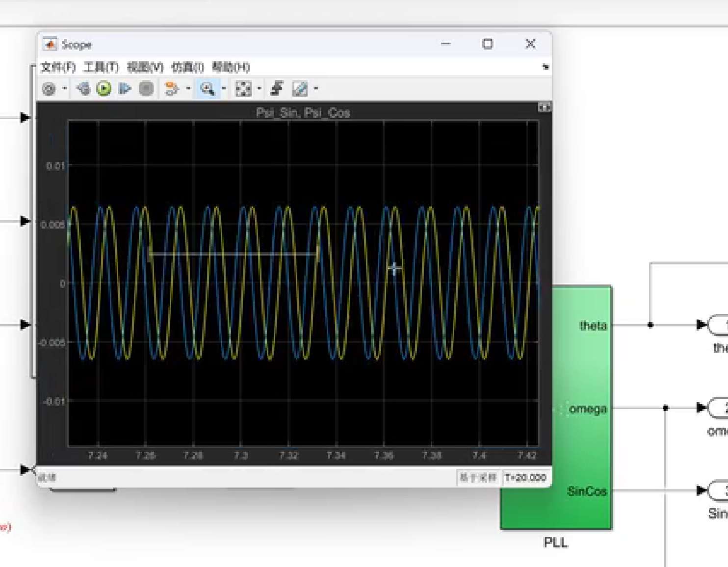
Task: Open the 帮助(H) menu
Action: [231, 67]
